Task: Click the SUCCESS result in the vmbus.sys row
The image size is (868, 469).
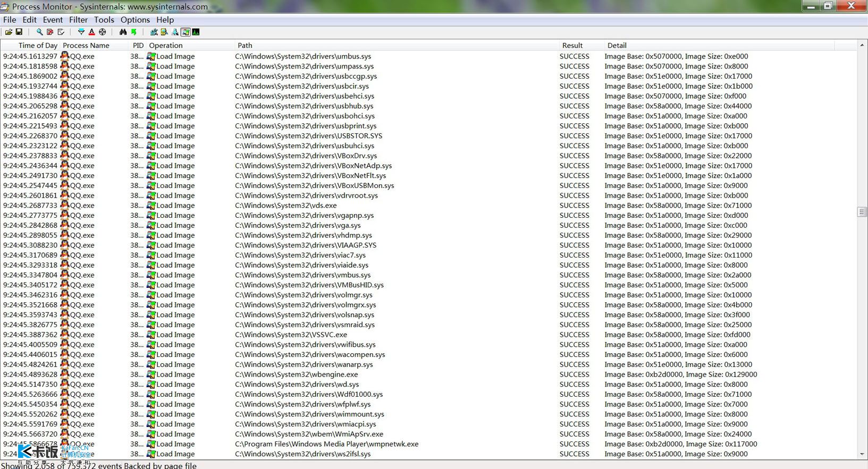Action: tap(575, 275)
